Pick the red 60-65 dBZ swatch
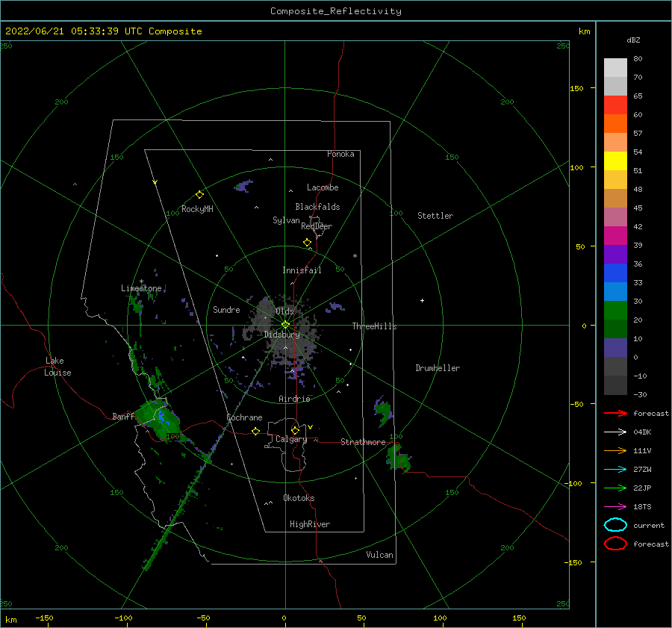 (615, 105)
